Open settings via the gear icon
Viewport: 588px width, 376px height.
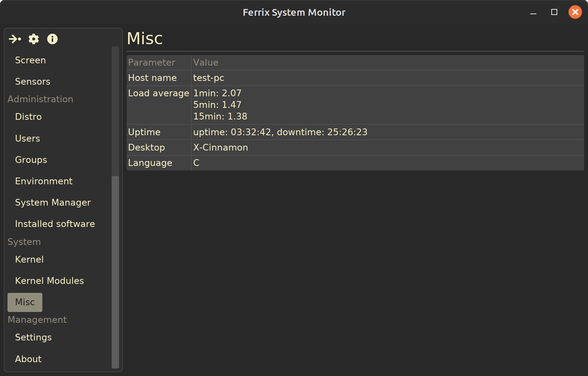coord(34,39)
